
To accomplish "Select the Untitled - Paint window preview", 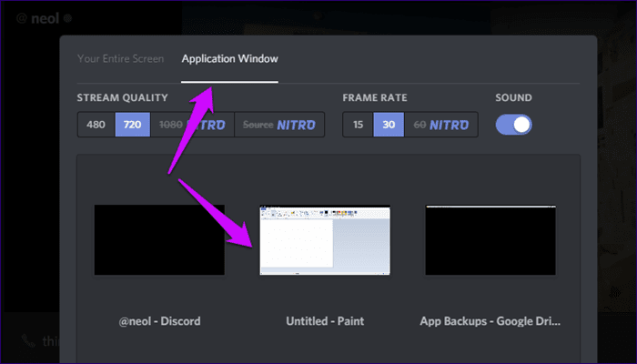I will tap(325, 240).
